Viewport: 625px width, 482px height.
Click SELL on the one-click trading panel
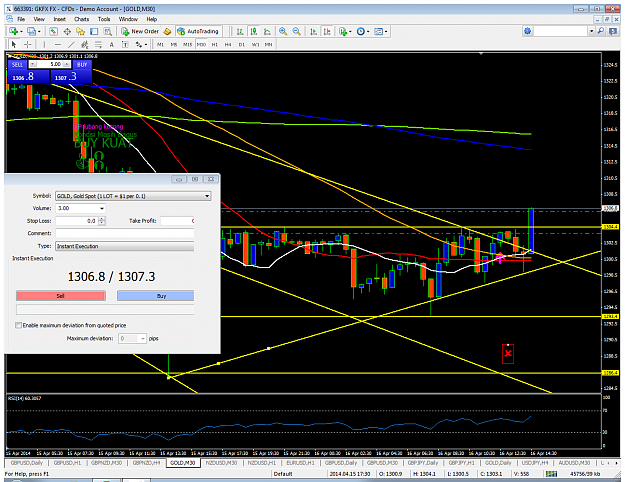(x=17, y=65)
